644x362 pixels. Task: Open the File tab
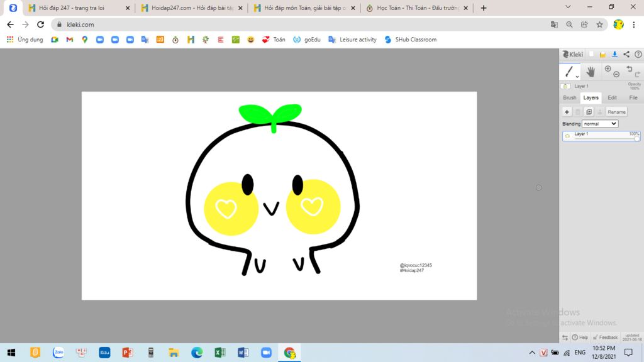(633, 97)
